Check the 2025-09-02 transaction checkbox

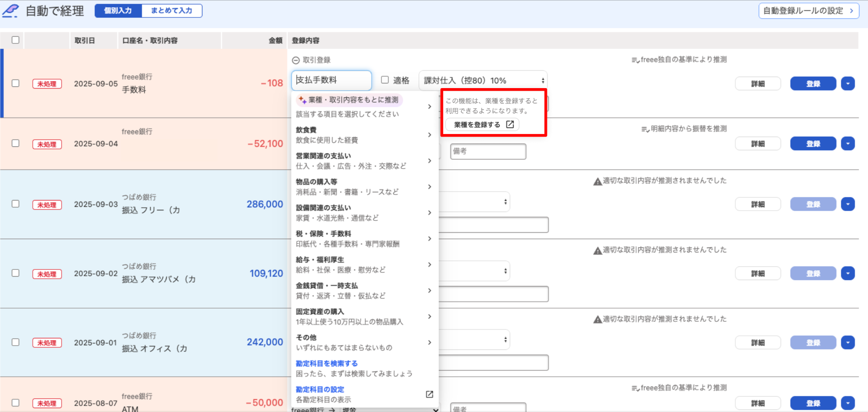(16, 273)
